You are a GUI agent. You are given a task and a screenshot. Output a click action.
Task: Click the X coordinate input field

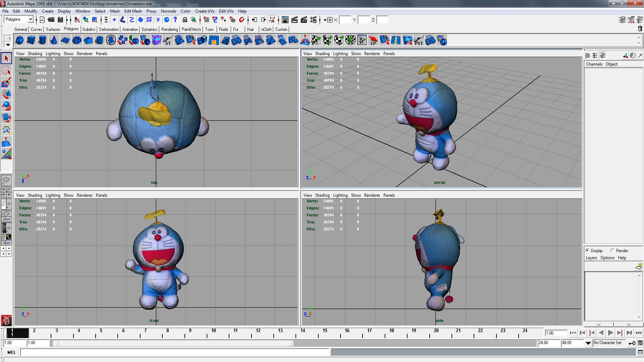pos(345,20)
